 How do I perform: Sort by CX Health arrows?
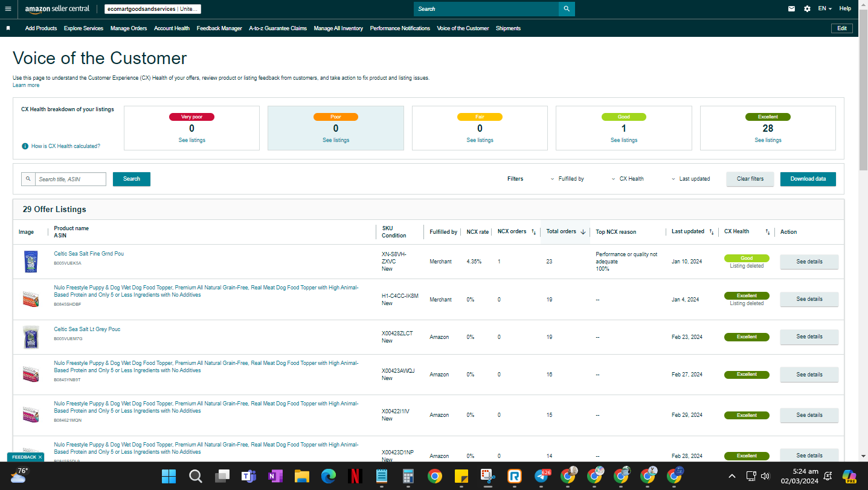tap(768, 232)
